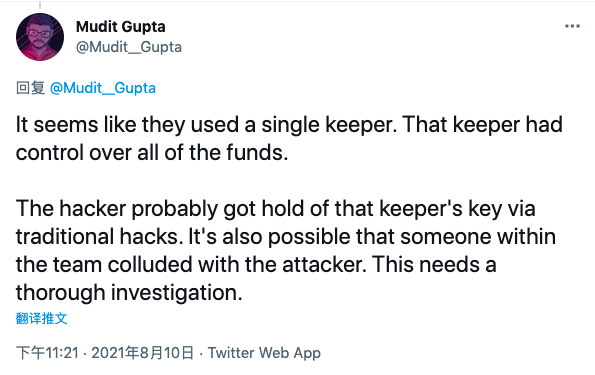The height and width of the screenshot is (375, 595).
Task: Click the 下午11:21 timestamp
Action: tap(47, 353)
